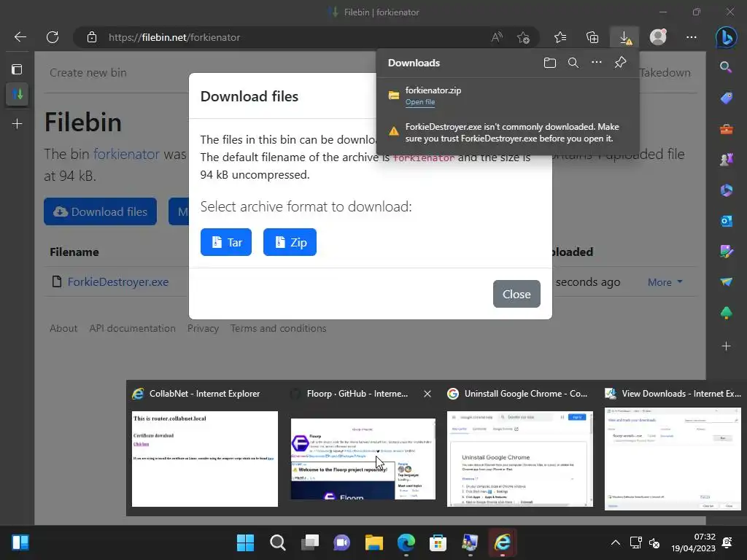Viewport: 747px width, 560px height.
Task: Open the Read aloud icon in address bar
Action: (496, 37)
